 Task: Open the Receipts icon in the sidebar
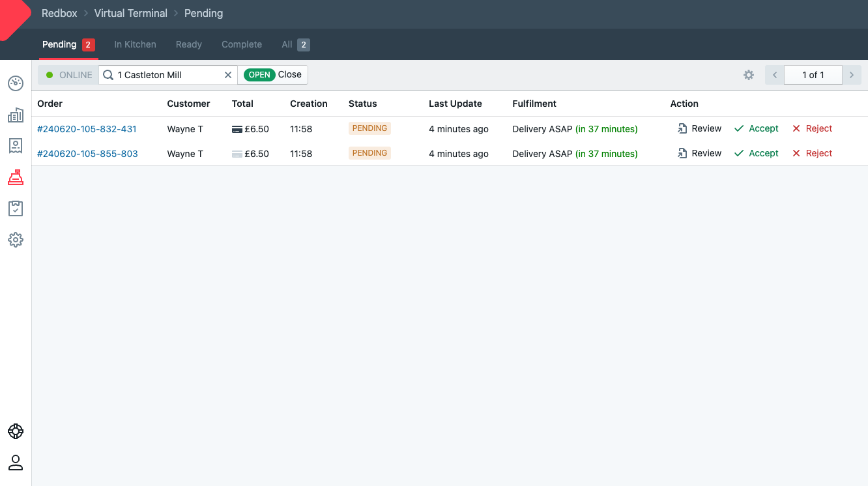coord(15,146)
